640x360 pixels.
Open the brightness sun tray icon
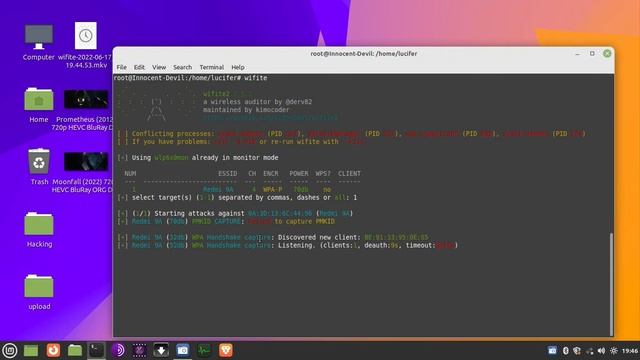[x=613, y=351]
